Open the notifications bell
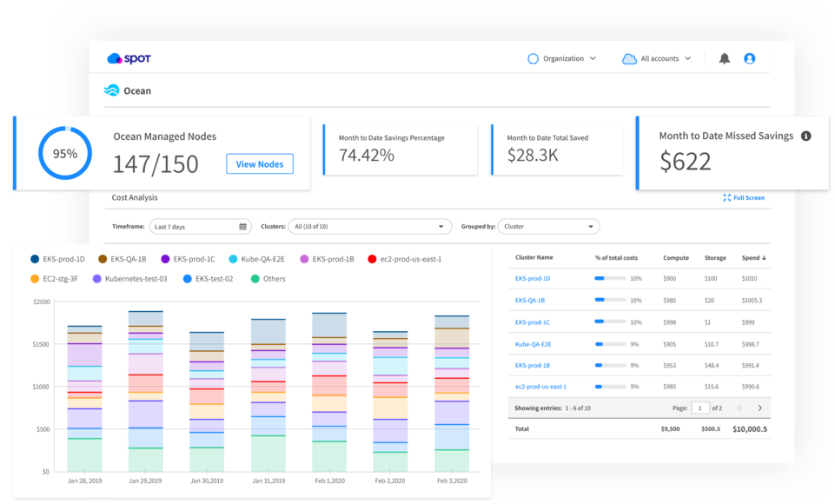 coord(725,59)
